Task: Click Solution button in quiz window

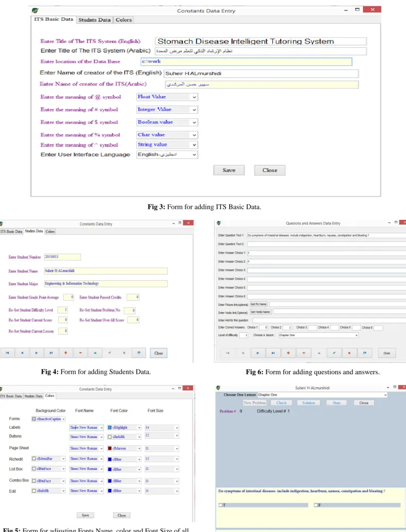Action: tap(309, 403)
